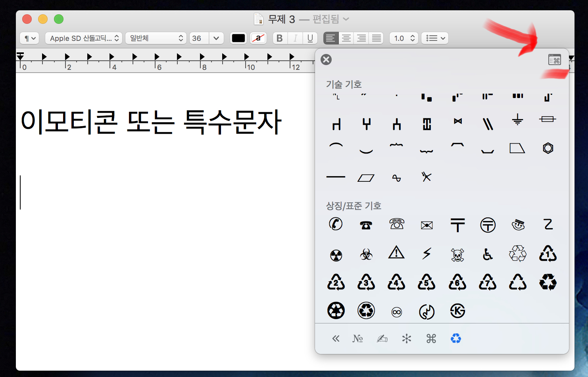Open the 일반체 typeface dropdown

click(156, 38)
